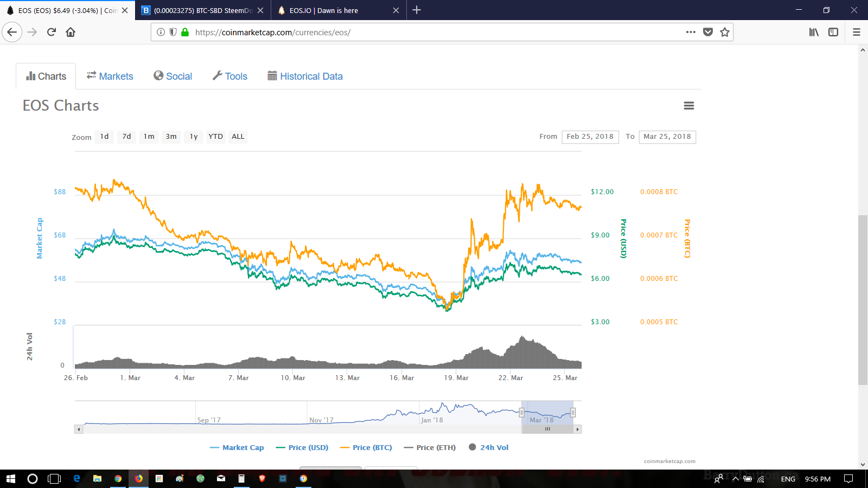Viewport: 868px width, 488px height.
Task: Close the BTC-SBD browser tab
Action: click(x=260, y=10)
